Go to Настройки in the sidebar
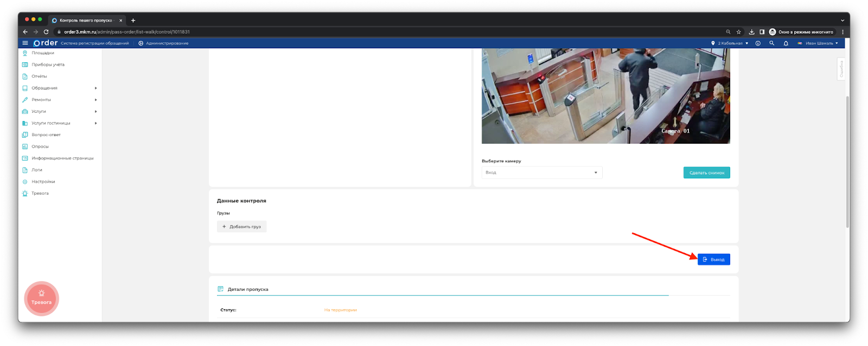The image size is (868, 346). pyautogui.click(x=43, y=182)
